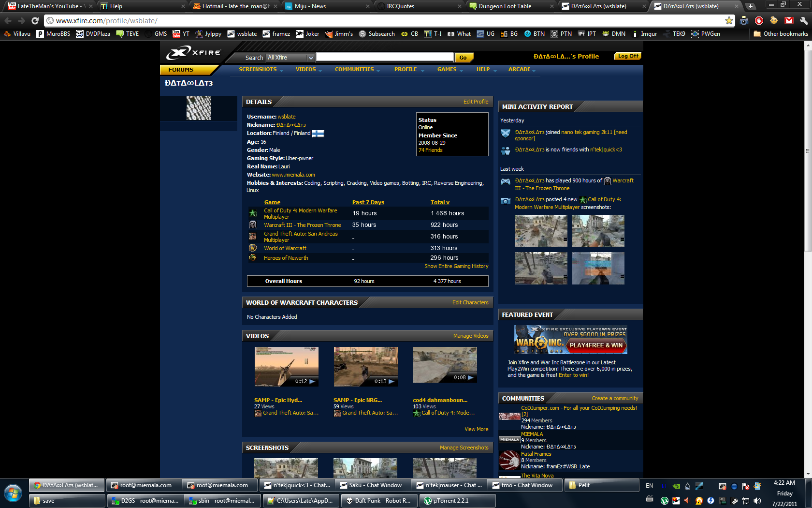Click the Edit Profile link
Image resolution: width=812 pixels, height=508 pixels.
click(x=476, y=102)
